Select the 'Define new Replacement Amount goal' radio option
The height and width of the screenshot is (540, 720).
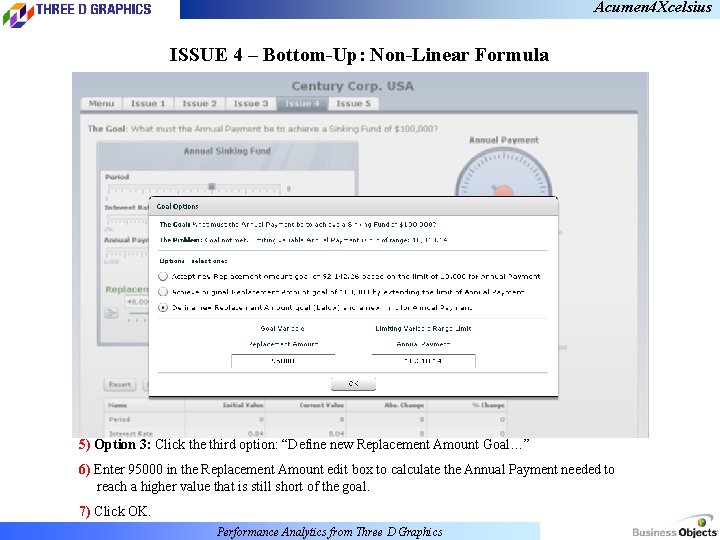[163, 308]
